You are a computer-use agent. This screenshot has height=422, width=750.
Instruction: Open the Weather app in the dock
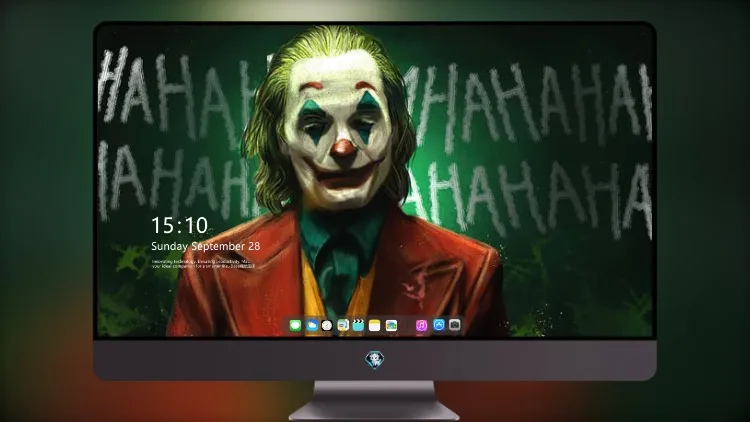click(311, 326)
